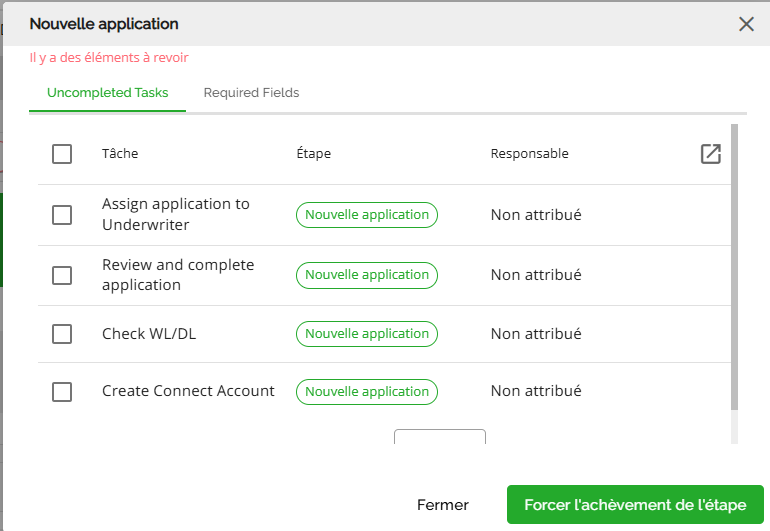Click the Nouvelle application badge for Check WL/DL
The height and width of the screenshot is (531, 770).
pos(367,334)
